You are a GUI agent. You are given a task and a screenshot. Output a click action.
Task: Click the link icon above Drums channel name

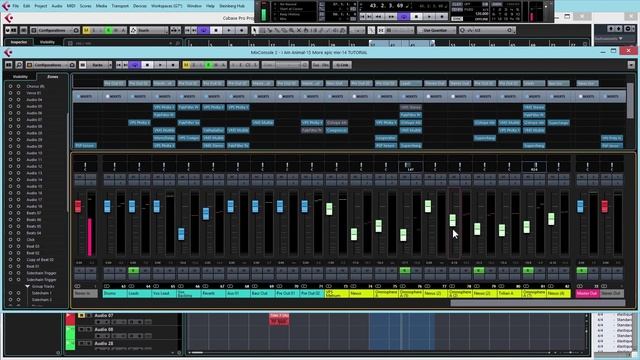click(x=107, y=286)
